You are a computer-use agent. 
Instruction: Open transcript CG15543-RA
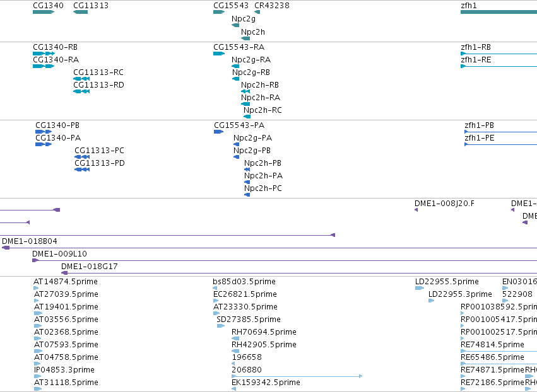point(239,47)
